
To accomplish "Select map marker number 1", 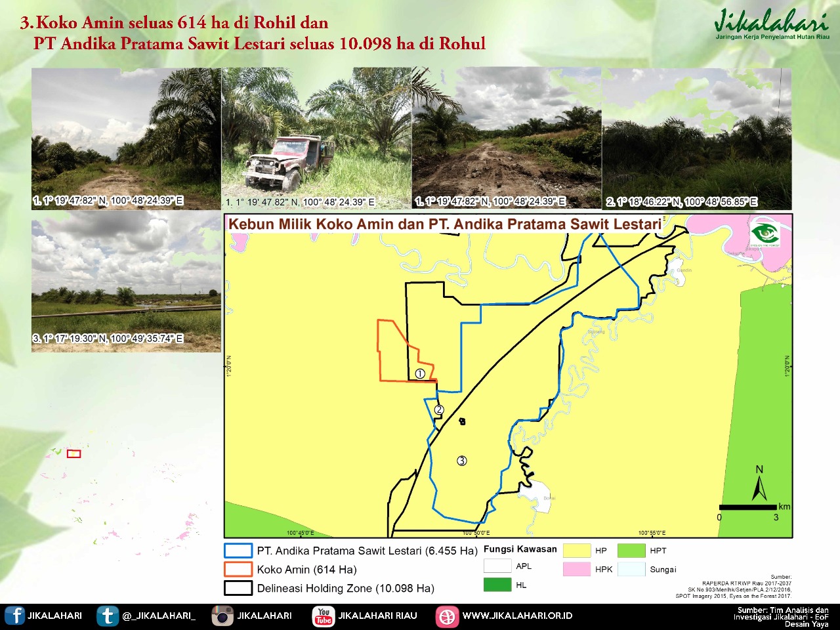I will 420,373.
